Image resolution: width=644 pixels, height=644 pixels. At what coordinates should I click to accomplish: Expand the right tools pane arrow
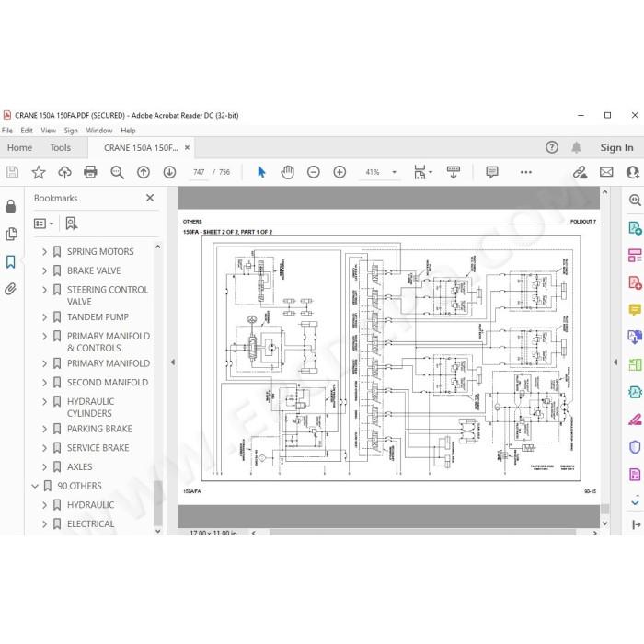coord(615,362)
